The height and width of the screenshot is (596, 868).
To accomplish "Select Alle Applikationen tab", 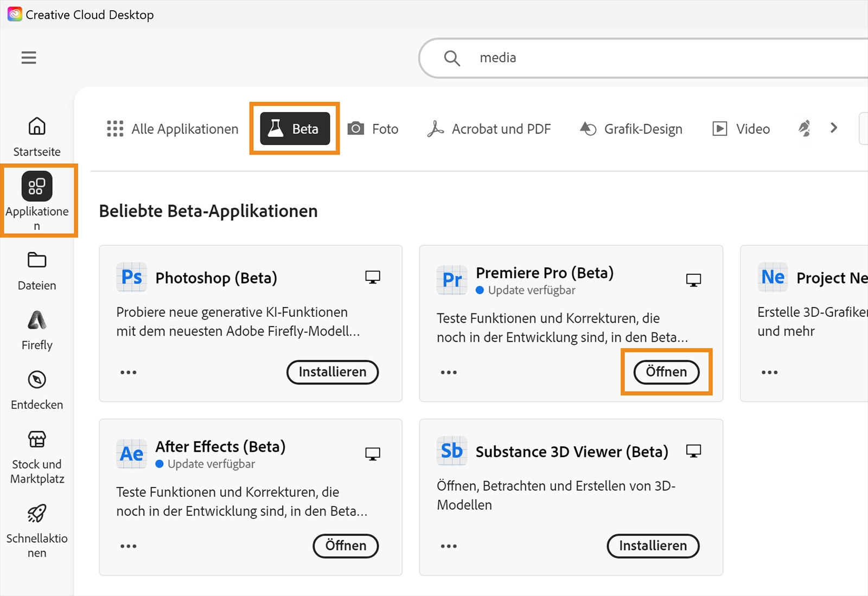I will pos(173,129).
